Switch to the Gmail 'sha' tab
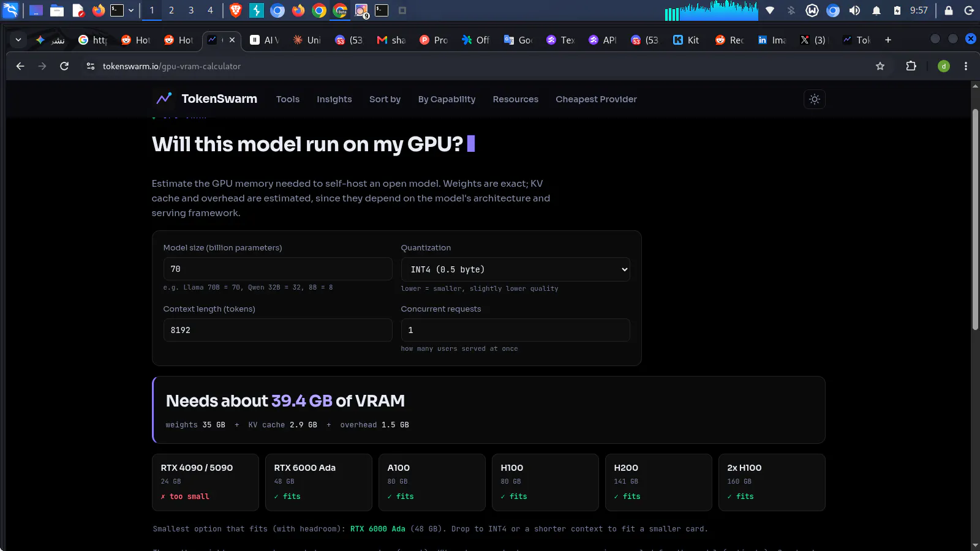 pyautogui.click(x=391, y=40)
